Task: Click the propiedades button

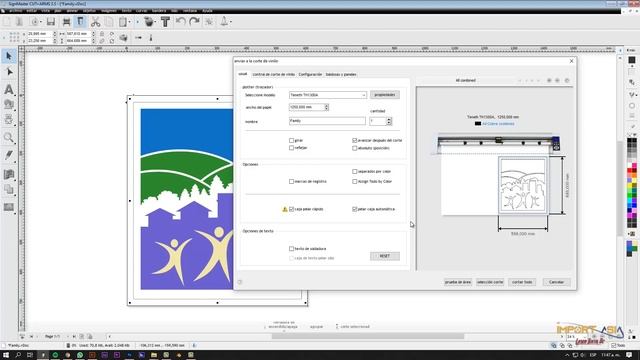Action: click(384, 95)
